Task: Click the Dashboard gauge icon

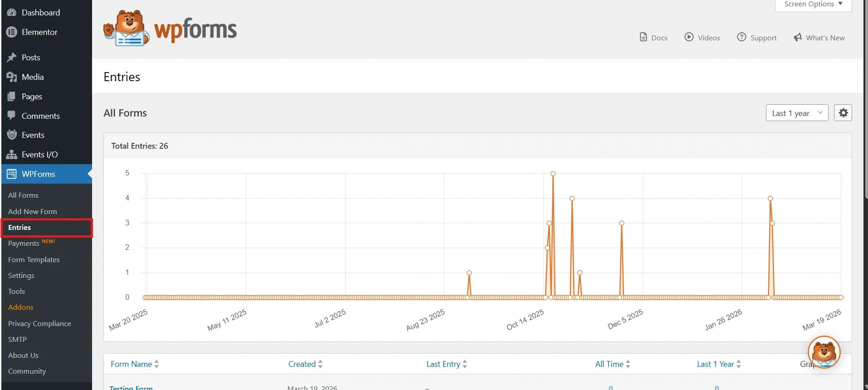Action: click(12, 13)
